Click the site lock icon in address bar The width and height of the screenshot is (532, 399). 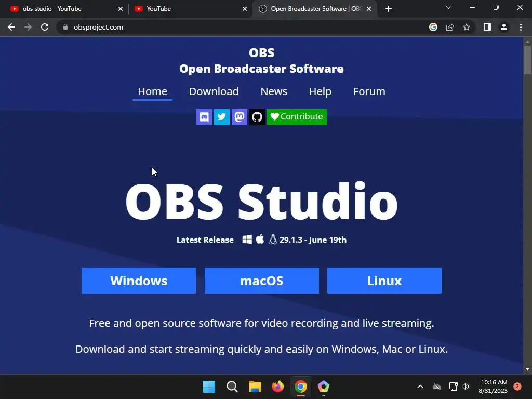(x=65, y=27)
